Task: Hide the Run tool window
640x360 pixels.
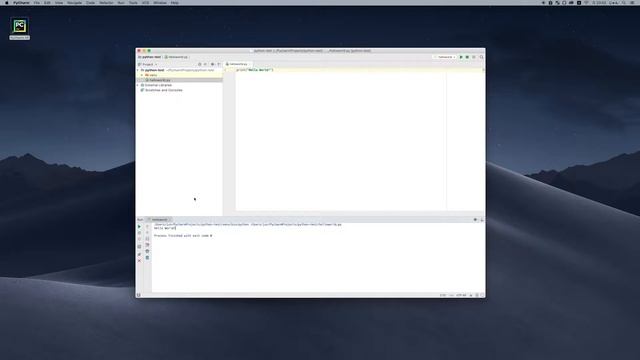Action: (x=482, y=220)
